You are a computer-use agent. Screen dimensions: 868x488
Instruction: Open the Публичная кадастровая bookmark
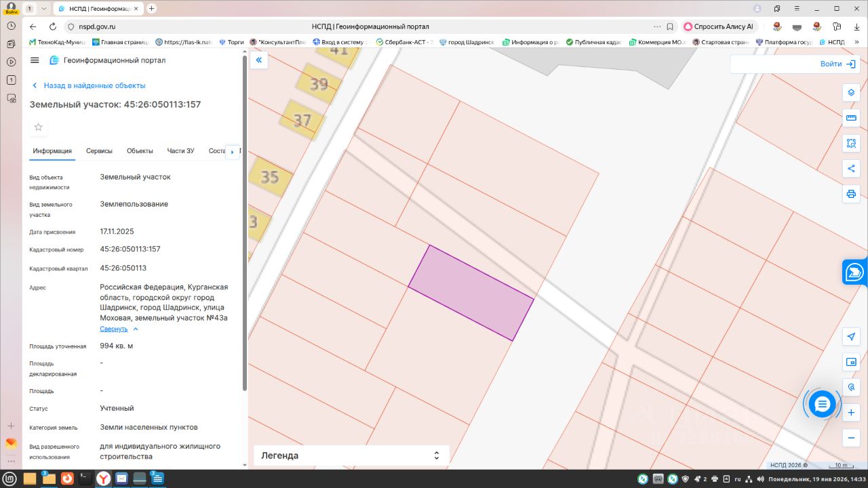593,42
